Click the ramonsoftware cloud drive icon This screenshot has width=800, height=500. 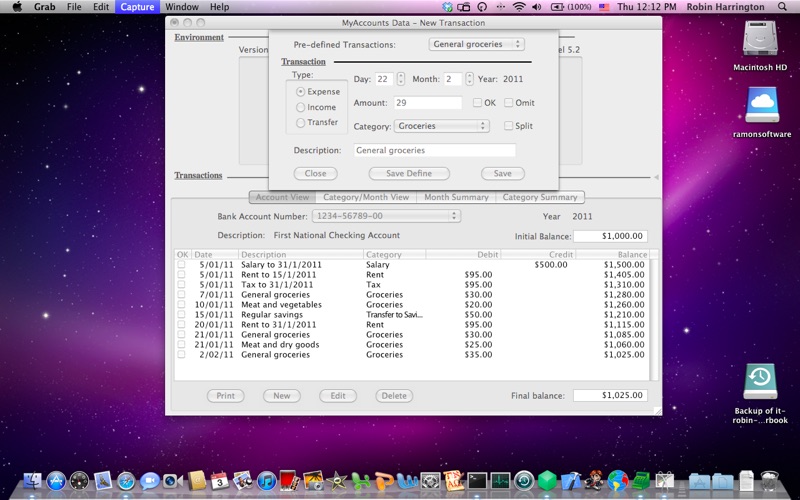[x=762, y=105]
